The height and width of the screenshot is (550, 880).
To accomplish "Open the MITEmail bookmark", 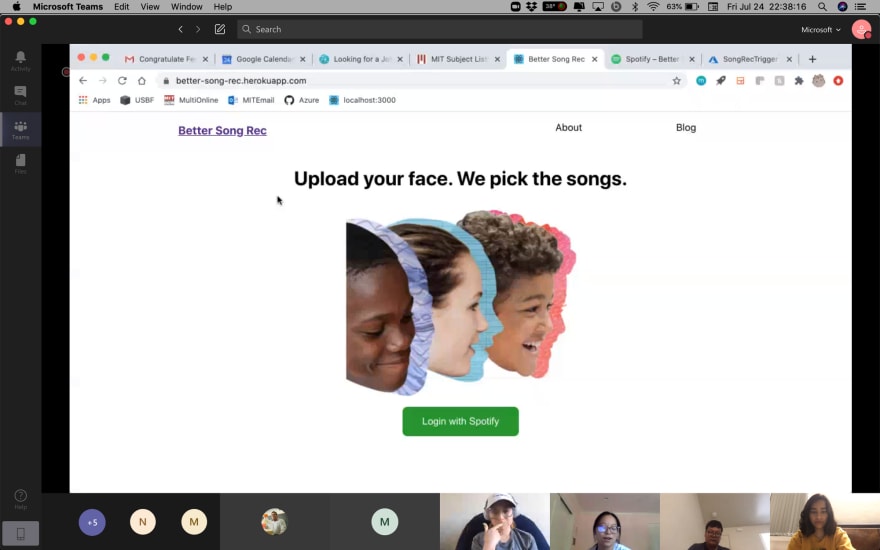I will (251, 100).
